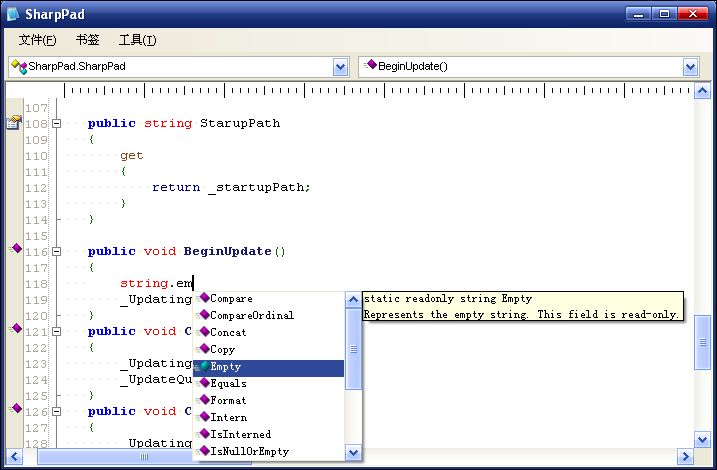Maximize the SharpPad window
Screen dimensions: 717x470
point(664,14)
